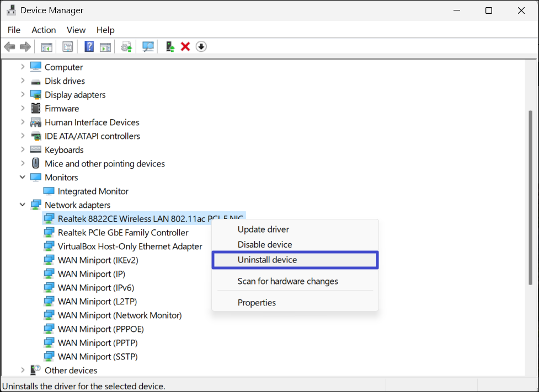Click the Show/Hide Console Tree toolbar icon
The width and height of the screenshot is (539, 392).
coord(47,47)
